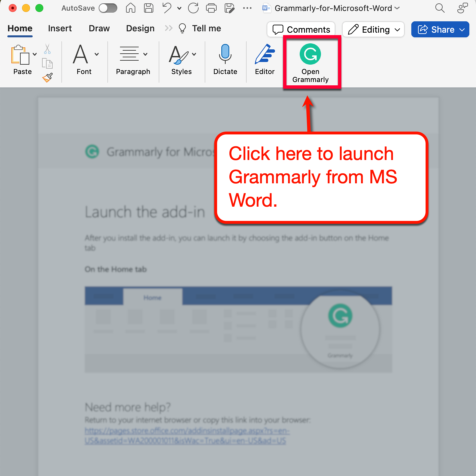
Task: Activate the Format Painter brush
Action: [x=47, y=77]
